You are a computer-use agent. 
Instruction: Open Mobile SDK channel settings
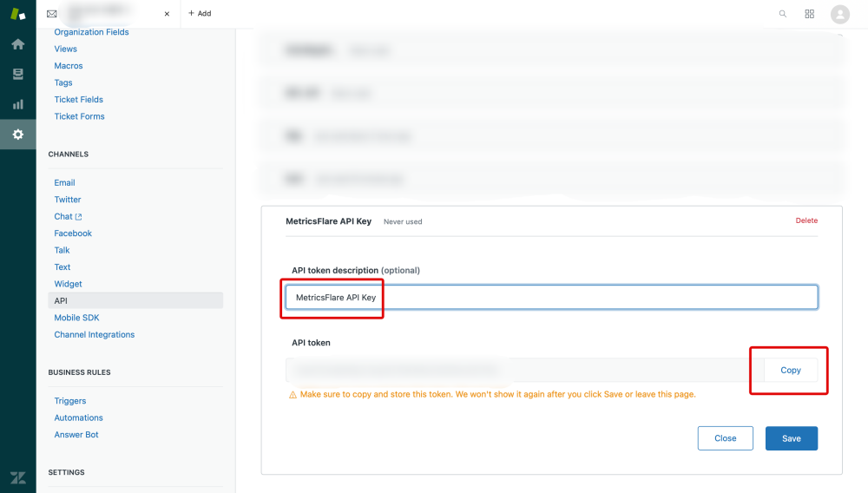tap(76, 318)
